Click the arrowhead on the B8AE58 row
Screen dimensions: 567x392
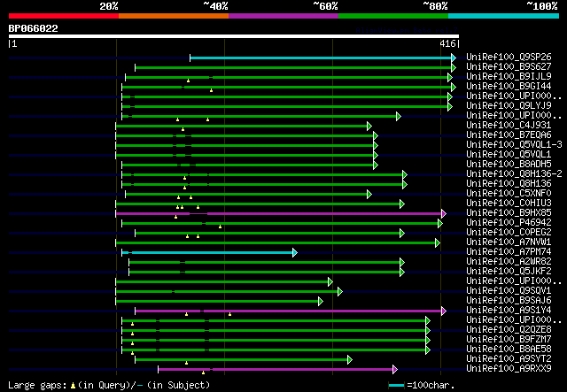point(428,350)
